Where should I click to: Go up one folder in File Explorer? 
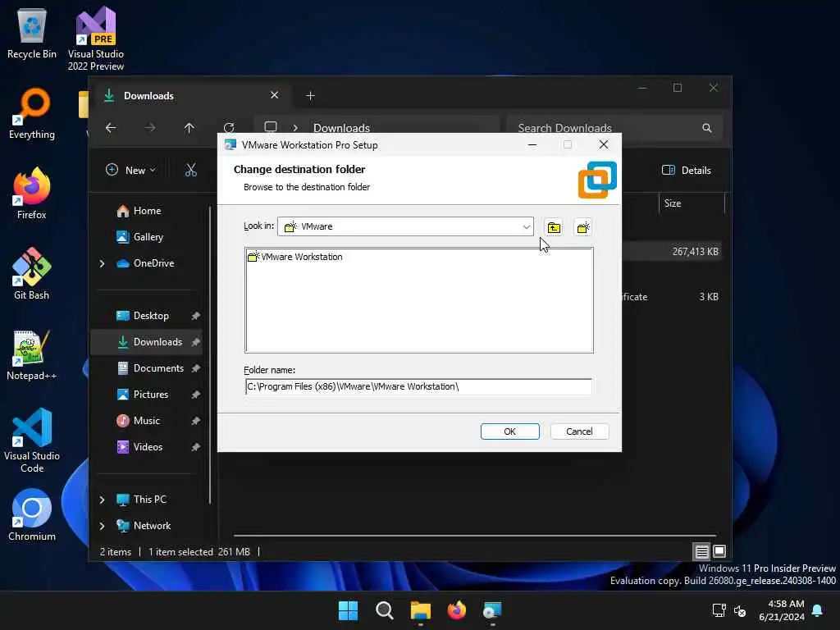(189, 128)
